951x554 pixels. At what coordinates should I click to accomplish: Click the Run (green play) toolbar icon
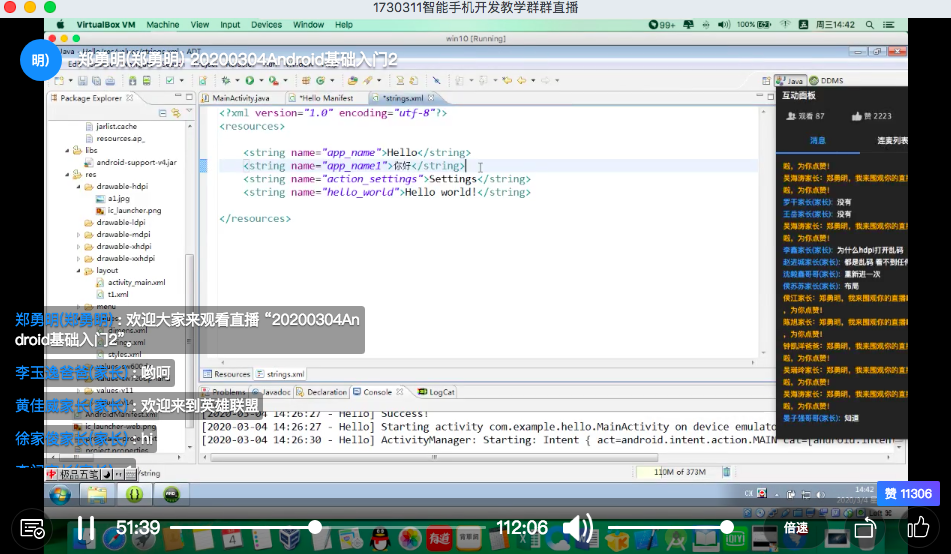point(249,80)
